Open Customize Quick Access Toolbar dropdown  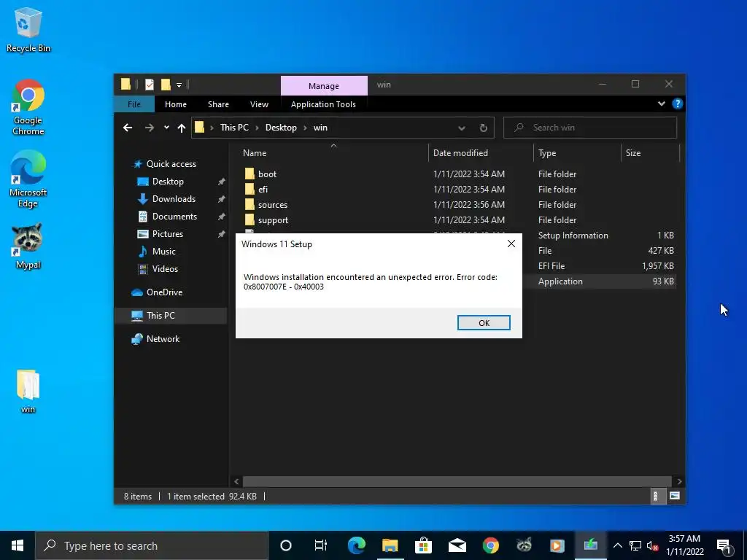click(179, 85)
